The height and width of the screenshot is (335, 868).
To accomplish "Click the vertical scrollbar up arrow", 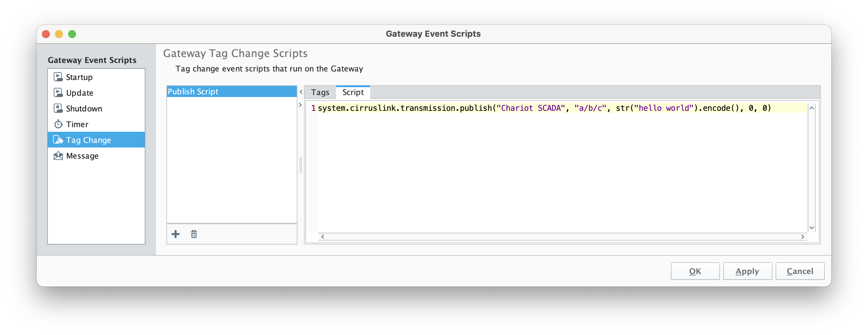I will tap(811, 108).
